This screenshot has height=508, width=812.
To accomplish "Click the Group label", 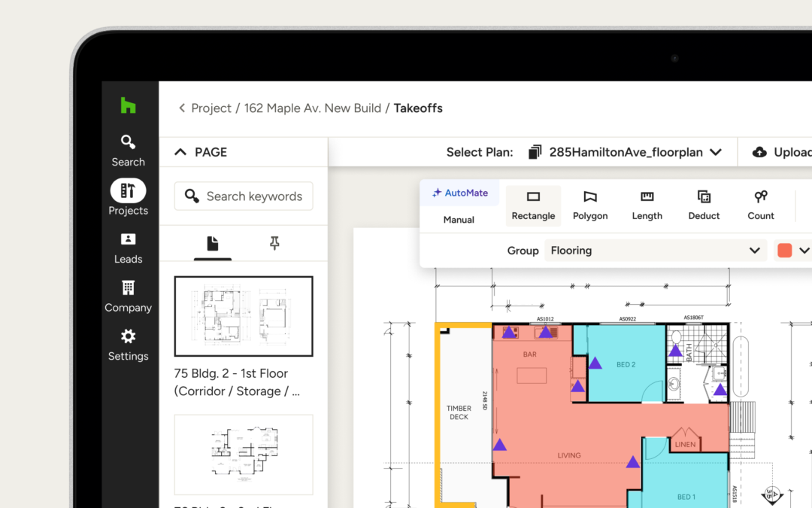I will click(x=523, y=251).
